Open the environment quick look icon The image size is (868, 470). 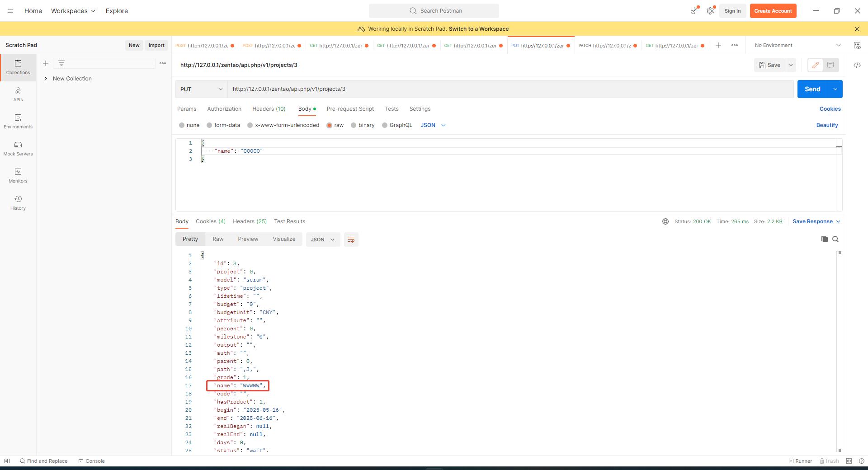click(x=857, y=45)
